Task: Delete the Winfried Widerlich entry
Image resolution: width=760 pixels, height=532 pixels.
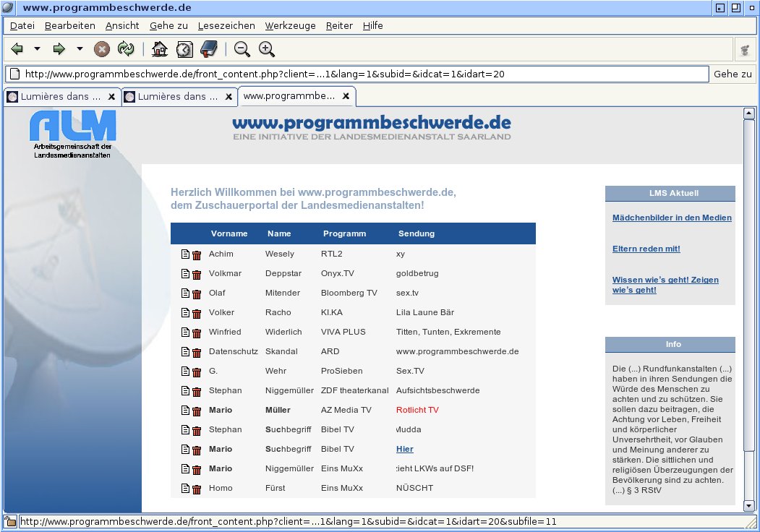Action: (x=197, y=333)
